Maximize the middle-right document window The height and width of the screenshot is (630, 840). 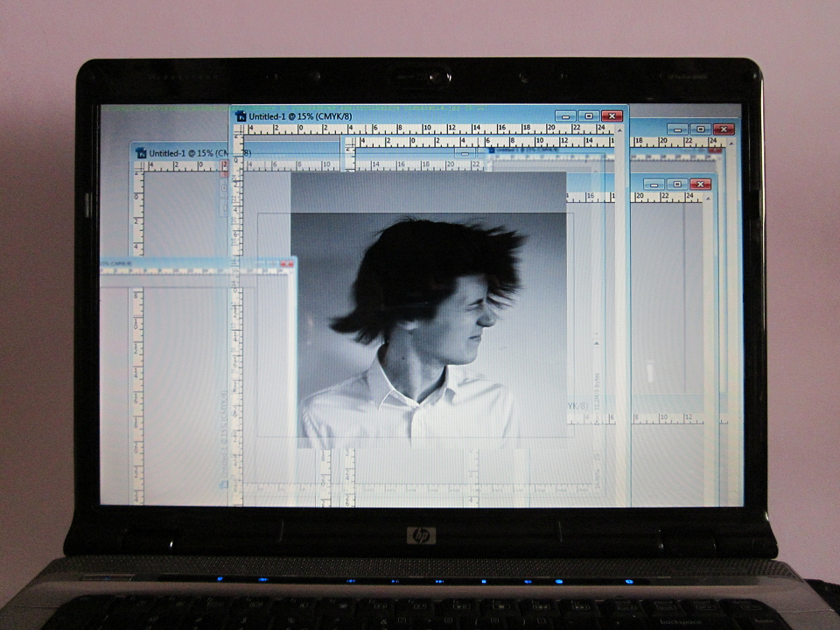(677, 185)
